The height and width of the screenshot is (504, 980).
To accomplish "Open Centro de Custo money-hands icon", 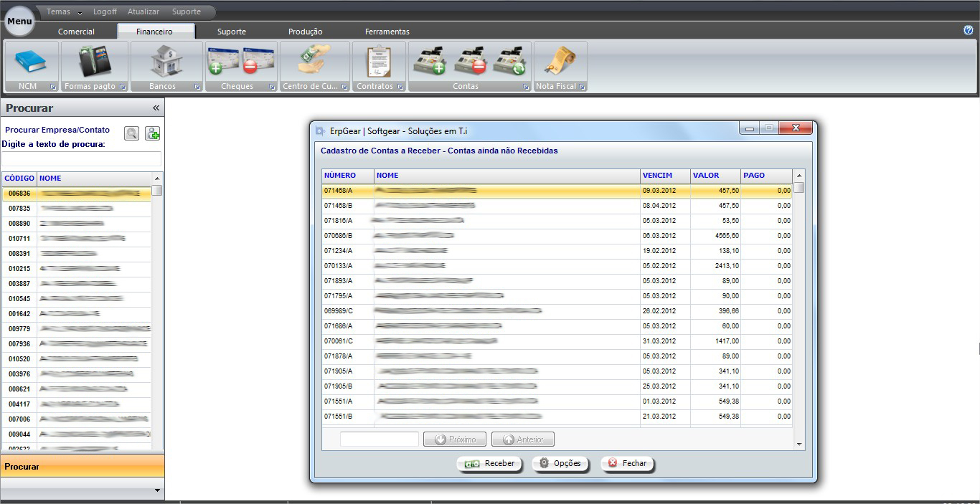I will (x=314, y=62).
